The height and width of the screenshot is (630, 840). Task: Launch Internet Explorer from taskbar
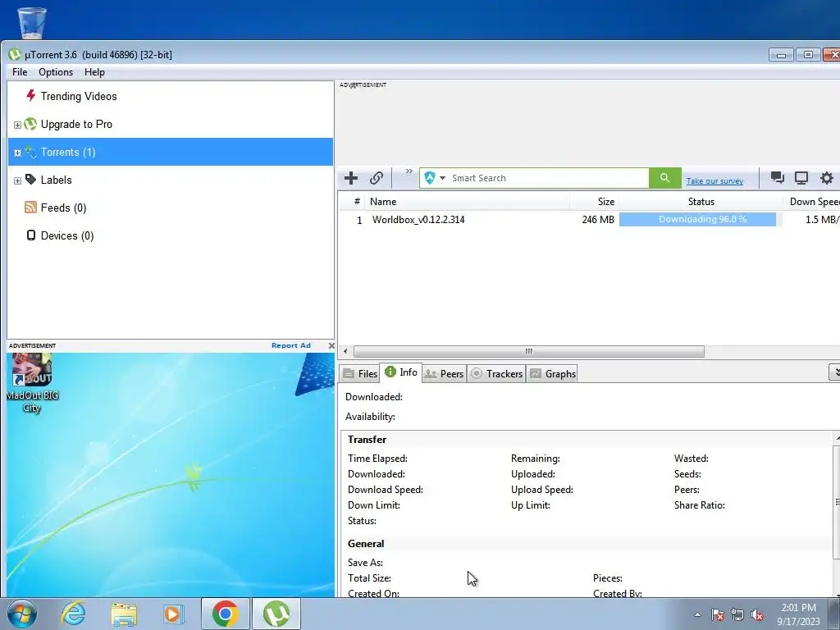(73, 614)
